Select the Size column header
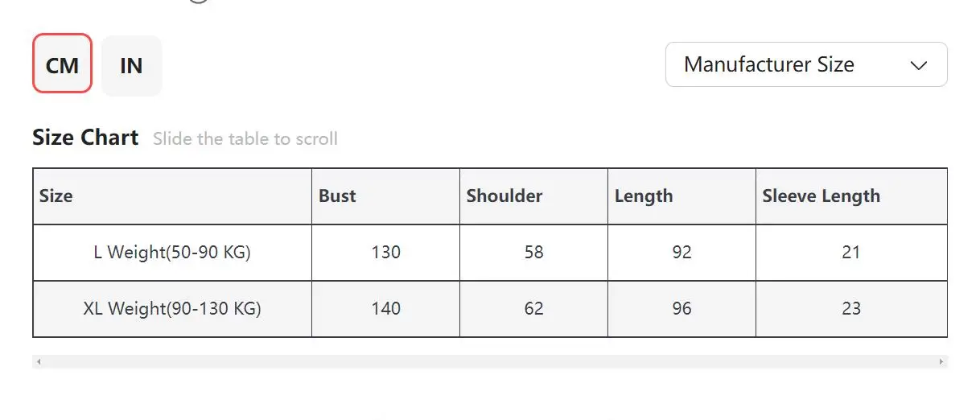The height and width of the screenshot is (420, 980). pos(56,196)
